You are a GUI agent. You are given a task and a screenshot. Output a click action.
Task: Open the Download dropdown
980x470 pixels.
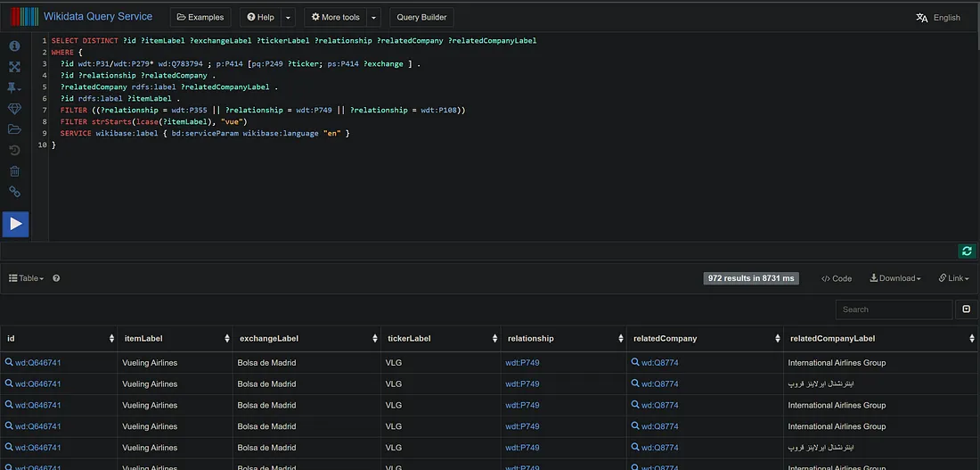click(895, 278)
